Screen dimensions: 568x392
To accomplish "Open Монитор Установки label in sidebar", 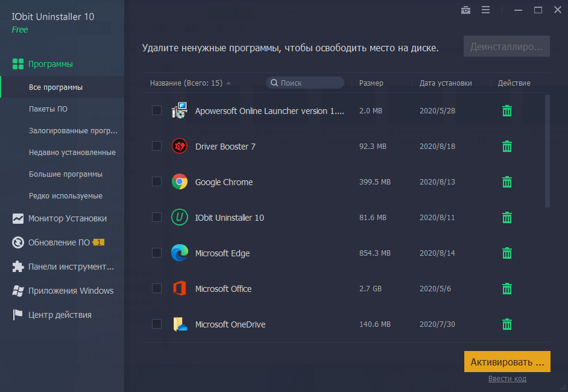I will click(68, 218).
